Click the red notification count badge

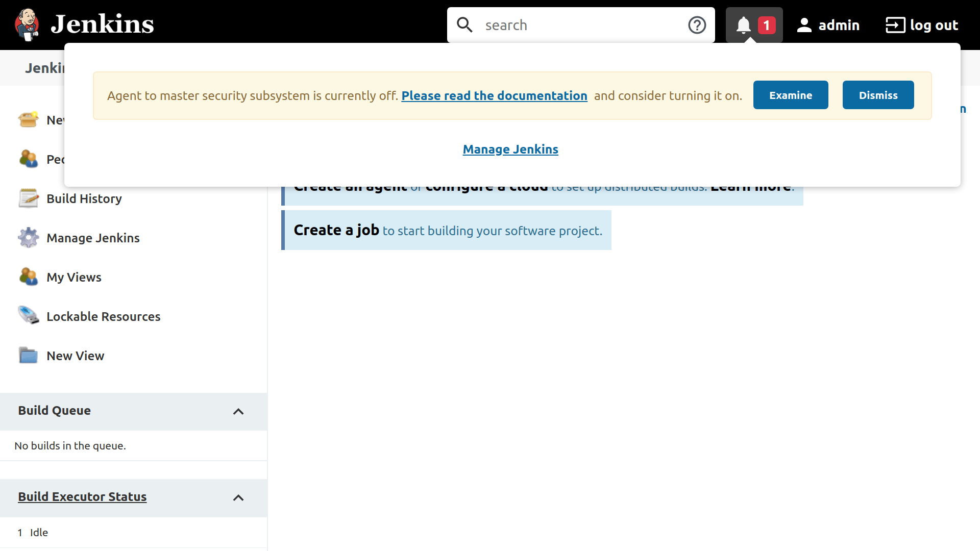[767, 25]
